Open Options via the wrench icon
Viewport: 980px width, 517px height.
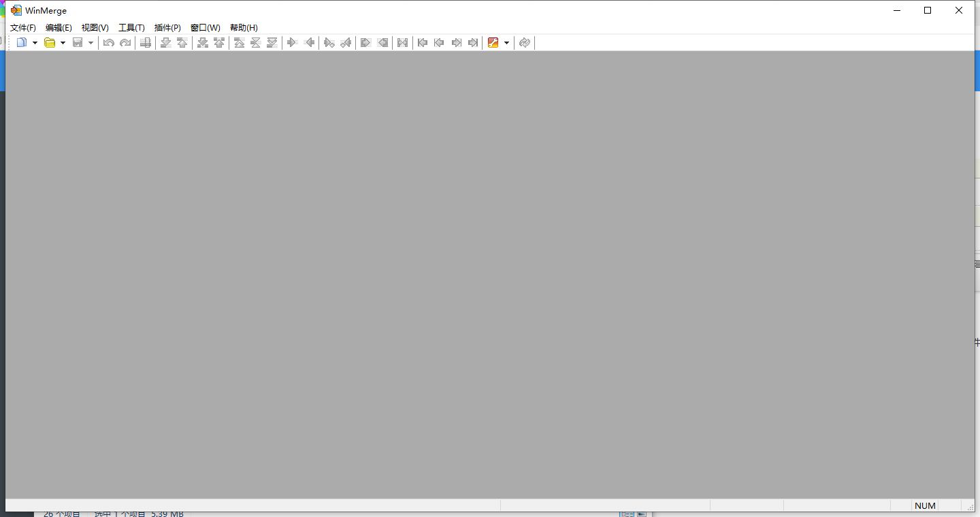pyautogui.click(x=493, y=43)
